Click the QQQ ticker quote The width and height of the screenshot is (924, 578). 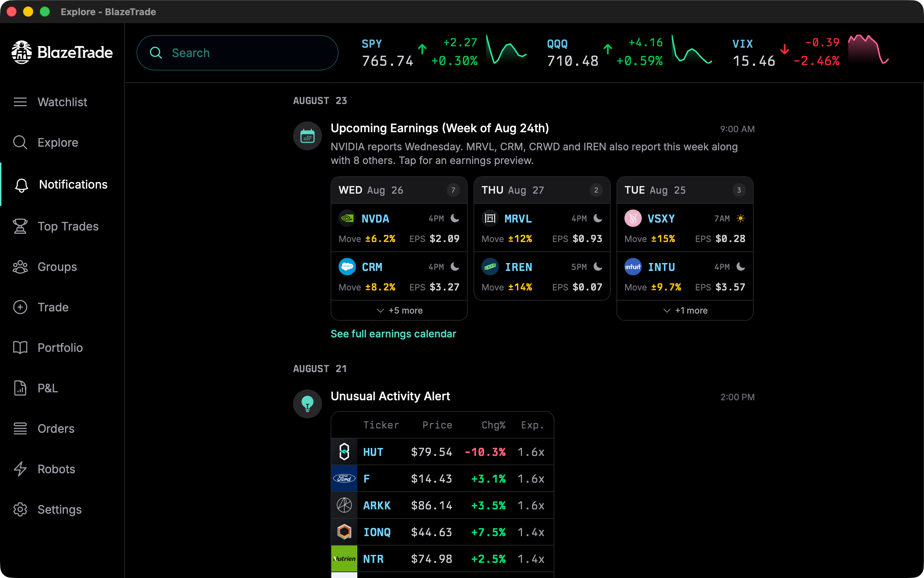click(605, 52)
